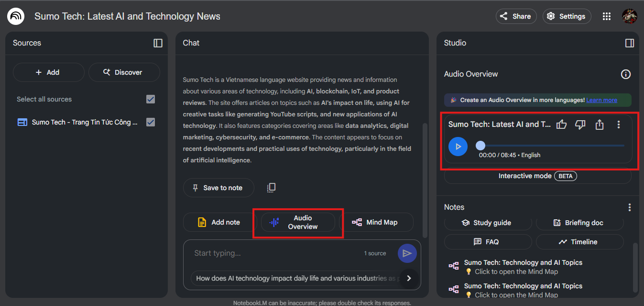
Task: Toggle the Select all sources checkbox
Action: tap(151, 99)
